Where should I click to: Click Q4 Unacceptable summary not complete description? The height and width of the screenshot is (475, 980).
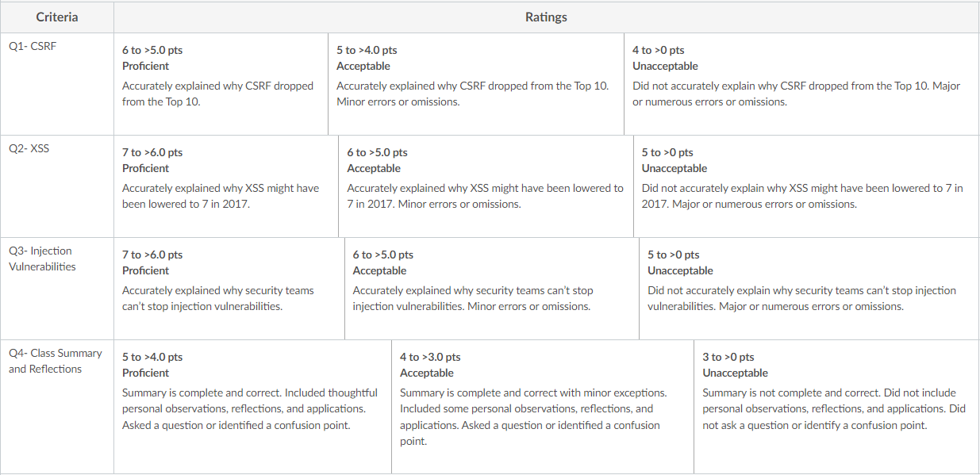tap(834, 408)
